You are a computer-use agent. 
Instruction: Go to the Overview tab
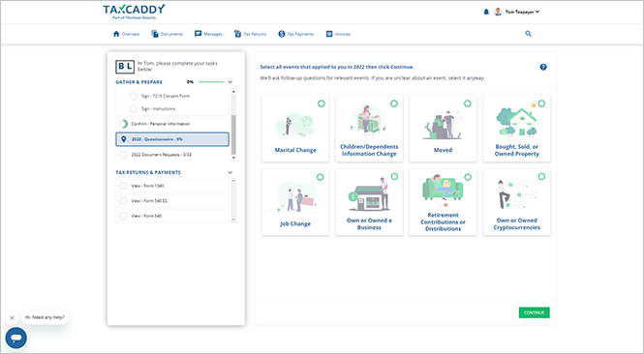click(x=127, y=34)
